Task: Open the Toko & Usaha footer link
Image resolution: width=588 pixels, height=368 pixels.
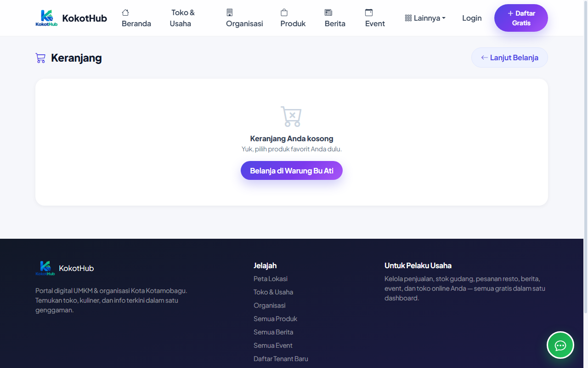Action: (273, 292)
